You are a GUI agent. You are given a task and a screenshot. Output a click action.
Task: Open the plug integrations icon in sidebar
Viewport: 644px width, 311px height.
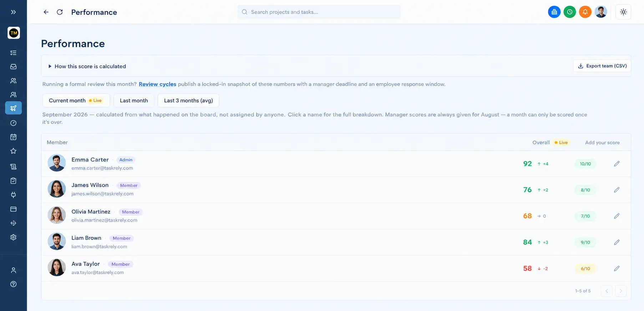click(x=13, y=195)
